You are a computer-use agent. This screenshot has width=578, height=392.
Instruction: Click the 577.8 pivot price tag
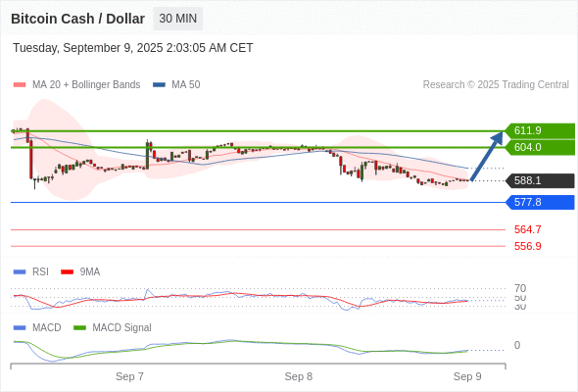click(540, 202)
